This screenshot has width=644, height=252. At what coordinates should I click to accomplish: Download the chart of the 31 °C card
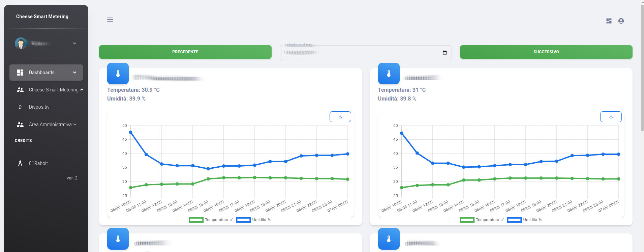(x=611, y=117)
